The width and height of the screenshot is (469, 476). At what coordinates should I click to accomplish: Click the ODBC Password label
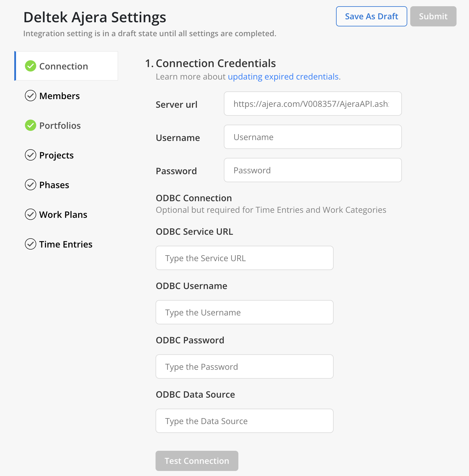pos(190,340)
